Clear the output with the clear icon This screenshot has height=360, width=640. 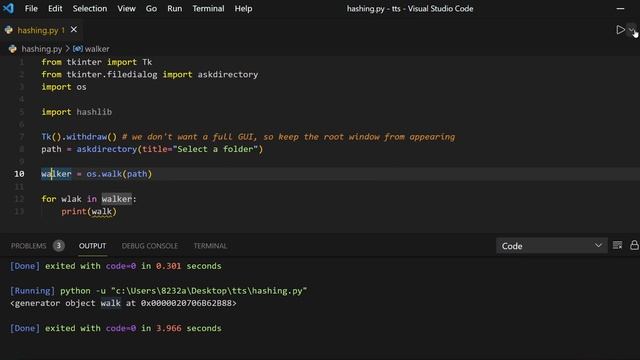(617, 245)
